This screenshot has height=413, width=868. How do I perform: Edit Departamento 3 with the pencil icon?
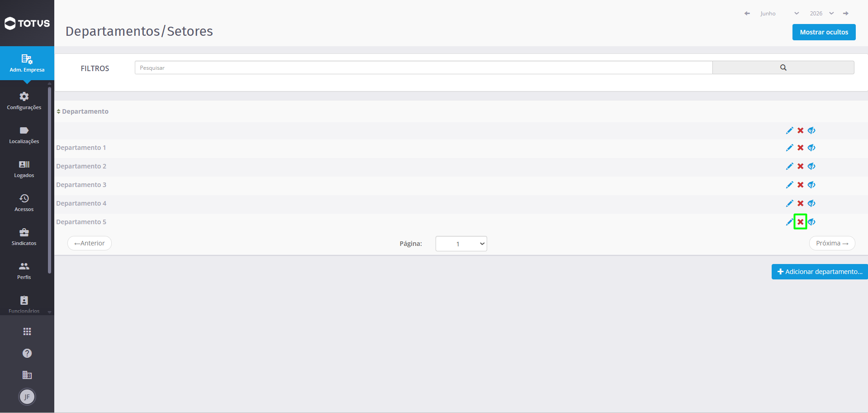pyautogui.click(x=789, y=185)
